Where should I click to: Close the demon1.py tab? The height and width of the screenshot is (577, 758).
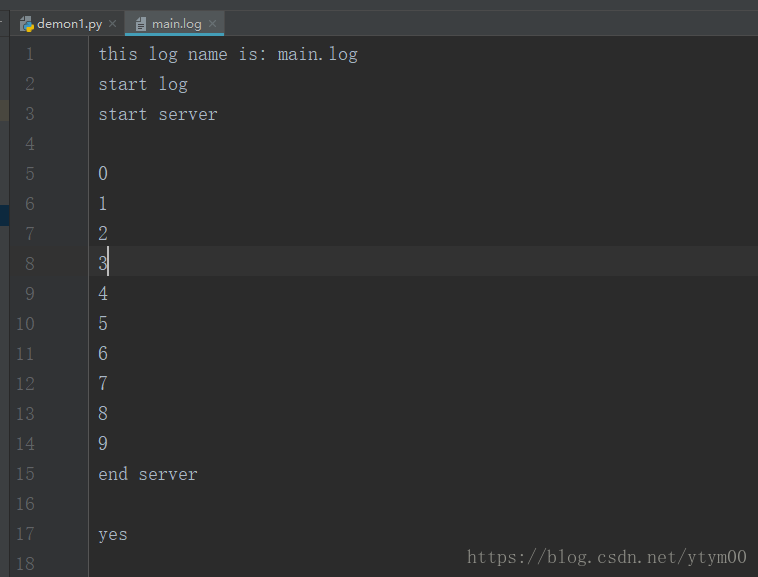coord(113,24)
